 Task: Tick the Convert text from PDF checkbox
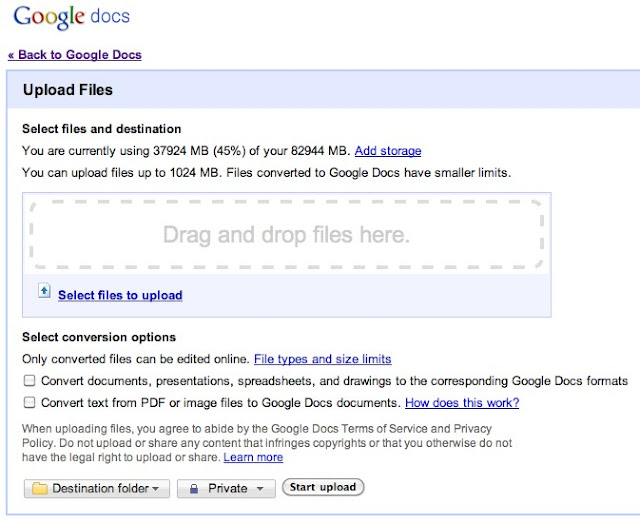tap(30, 403)
